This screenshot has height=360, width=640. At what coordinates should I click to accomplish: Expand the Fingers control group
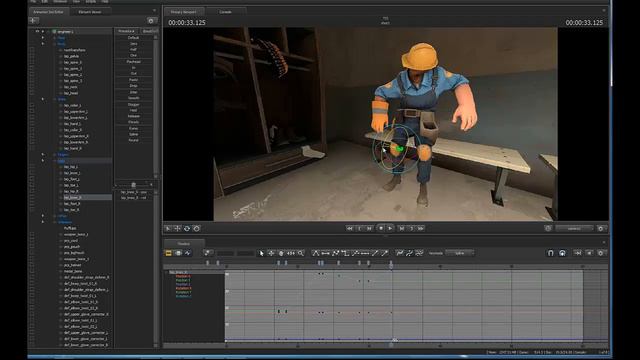tap(43, 155)
